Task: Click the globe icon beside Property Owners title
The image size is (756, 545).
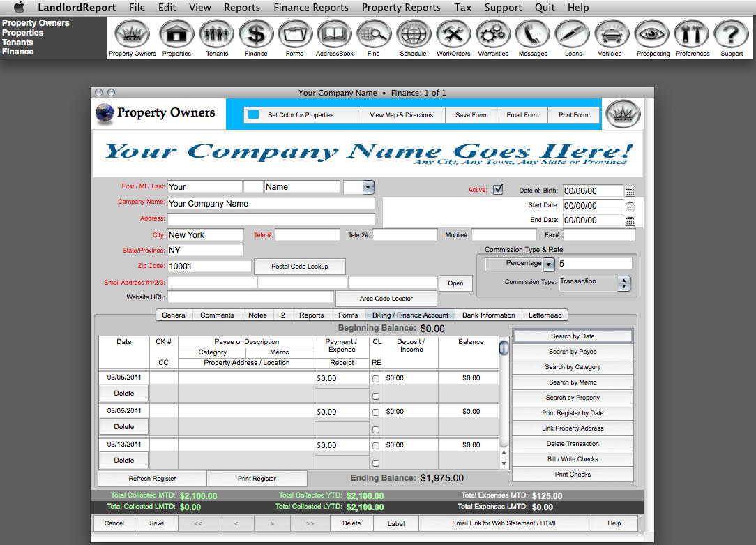Action: 105,114
